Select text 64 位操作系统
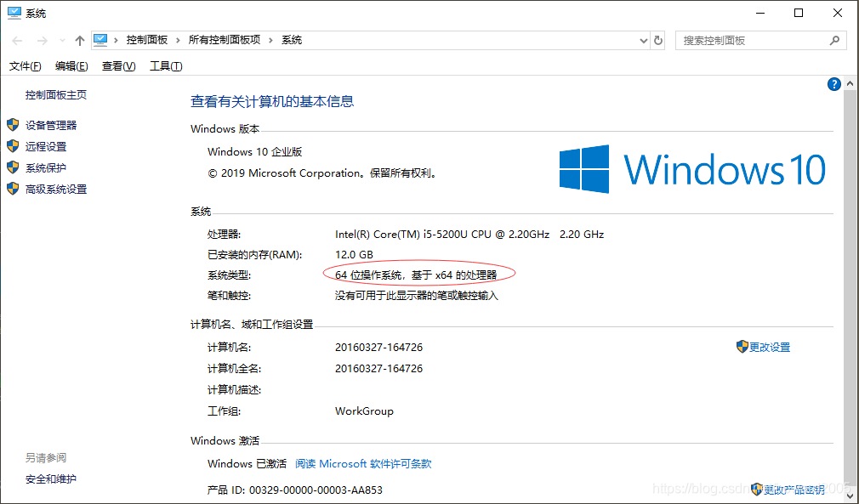Viewport: 859px width, 504px height. (x=368, y=275)
